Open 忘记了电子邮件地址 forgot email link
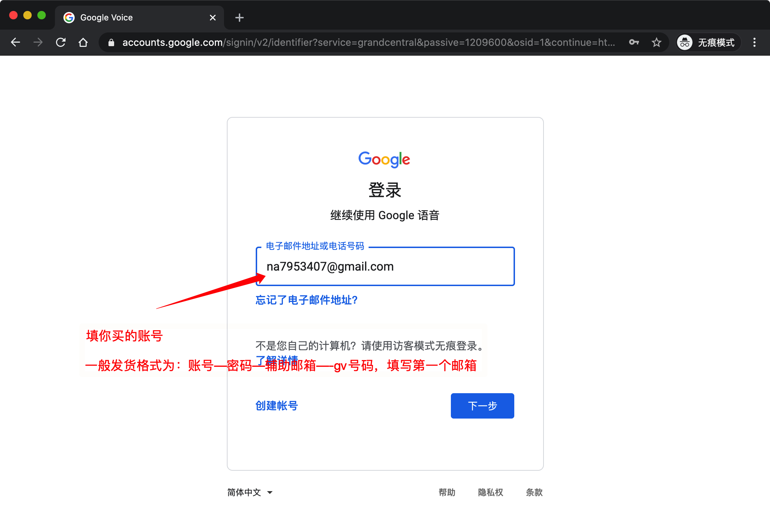The width and height of the screenshot is (770, 532). pyautogui.click(x=306, y=300)
